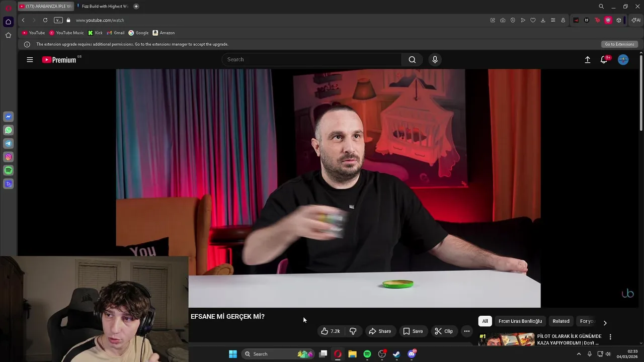
Task: Open options for PİLOT OLARAK recommended video
Action: pyautogui.click(x=610, y=337)
